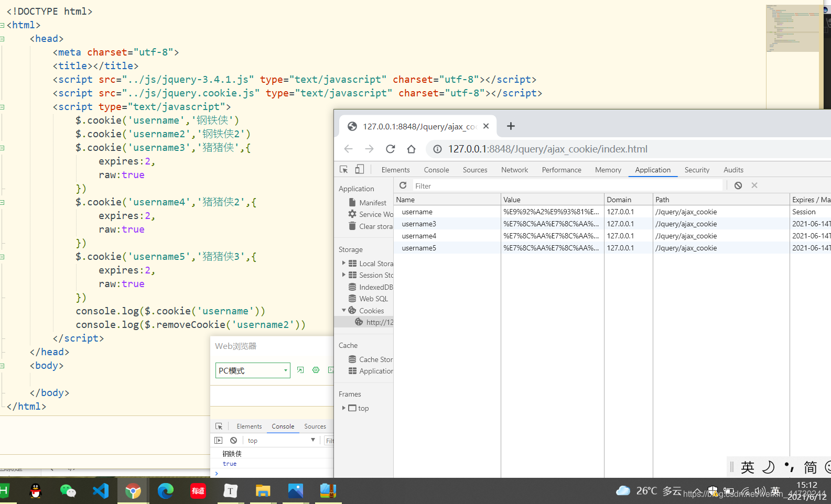Clear all cookies with the block icon
Image resolution: width=831 pixels, height=504 pixels.
(738, 185)
